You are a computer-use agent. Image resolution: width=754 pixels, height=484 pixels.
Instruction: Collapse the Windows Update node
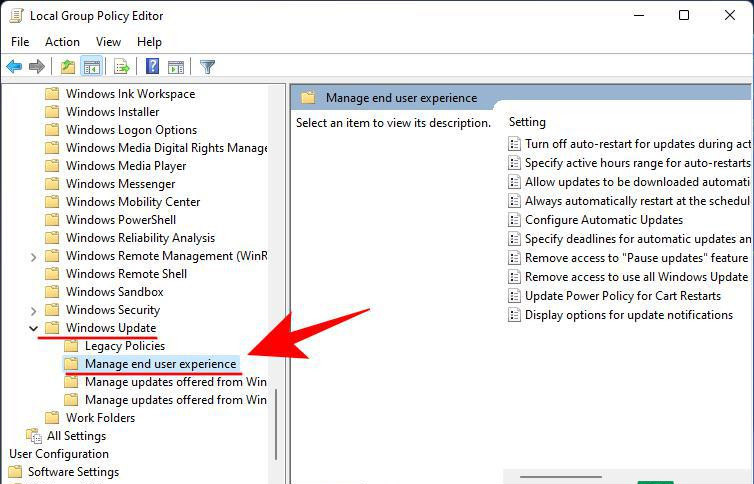click(x=33, y=328)
